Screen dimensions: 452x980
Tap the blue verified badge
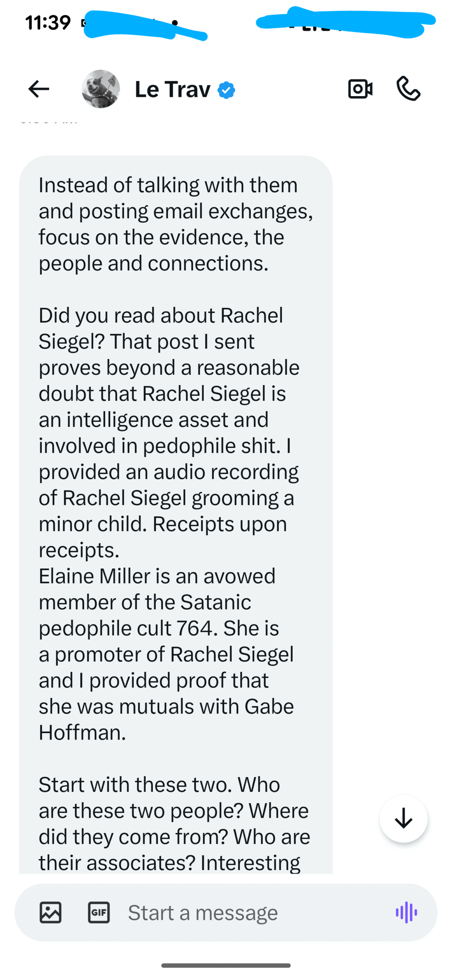[226, 90]
